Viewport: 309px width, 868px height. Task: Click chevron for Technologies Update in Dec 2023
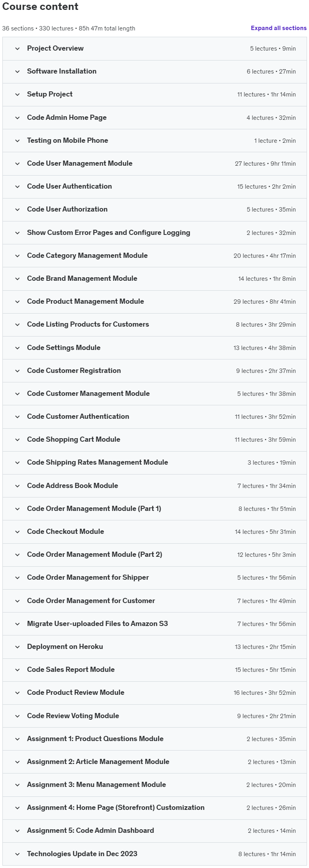(x=17, y=854)
